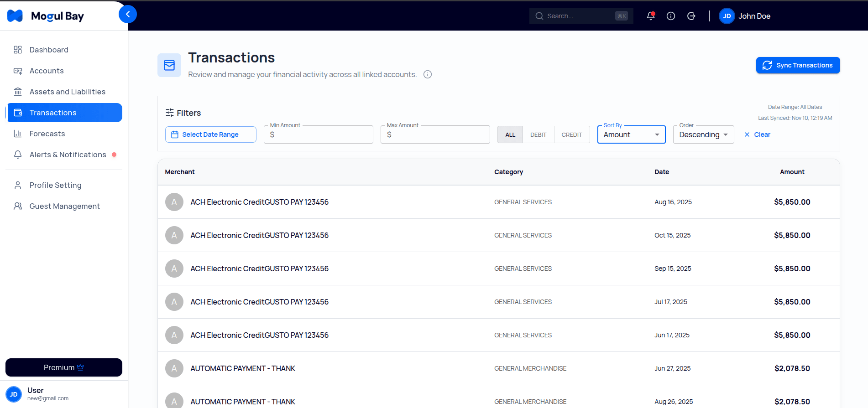Select the ALL transaction type toggle

[x=510, y=134]
